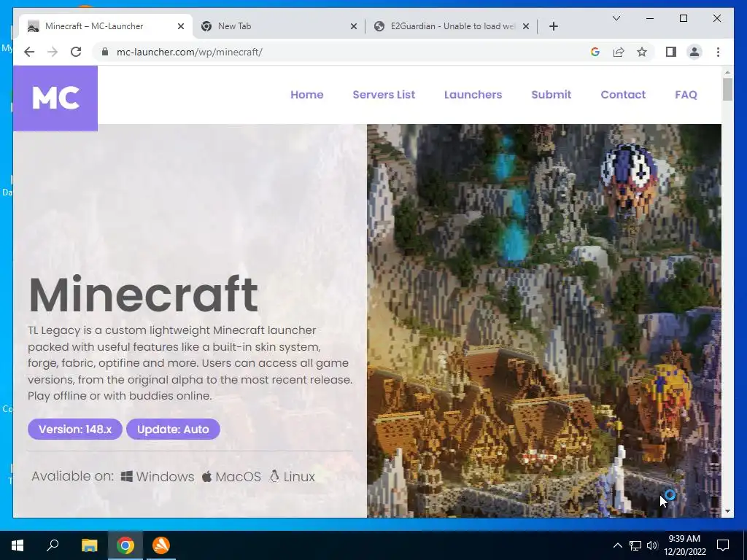Screen dimensions: 747x560
Task: Click the Linux penguin icon
Action: [x=274, y=476]
